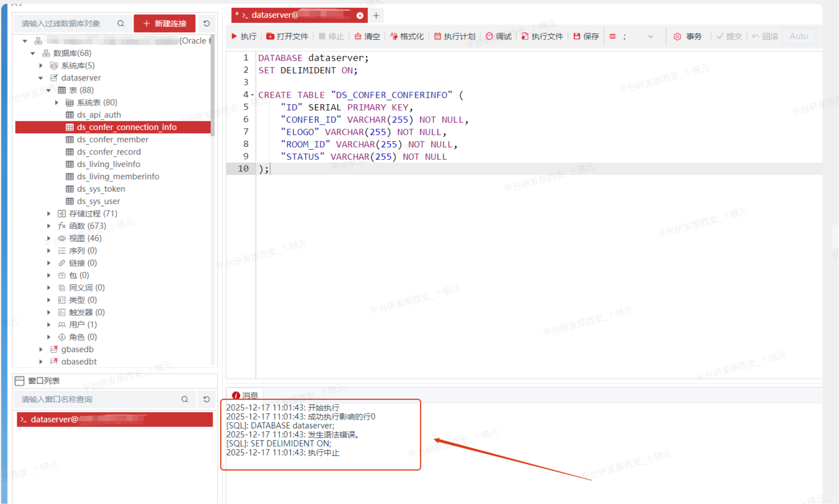The width and height of the screenshot is (839, 504).
Task: Select the 角色 (0) roles node
Action: 83,337
